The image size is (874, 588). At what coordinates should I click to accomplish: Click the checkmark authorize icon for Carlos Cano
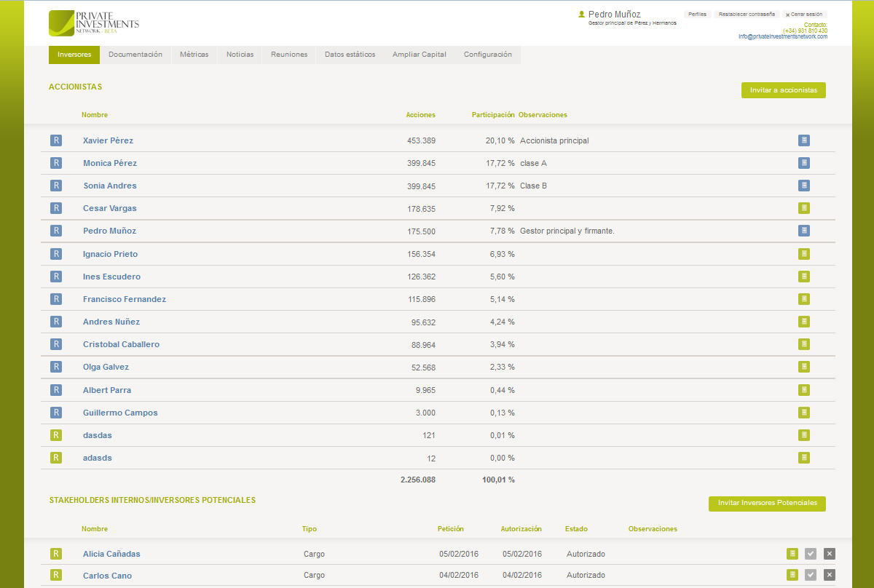[811, 575]
